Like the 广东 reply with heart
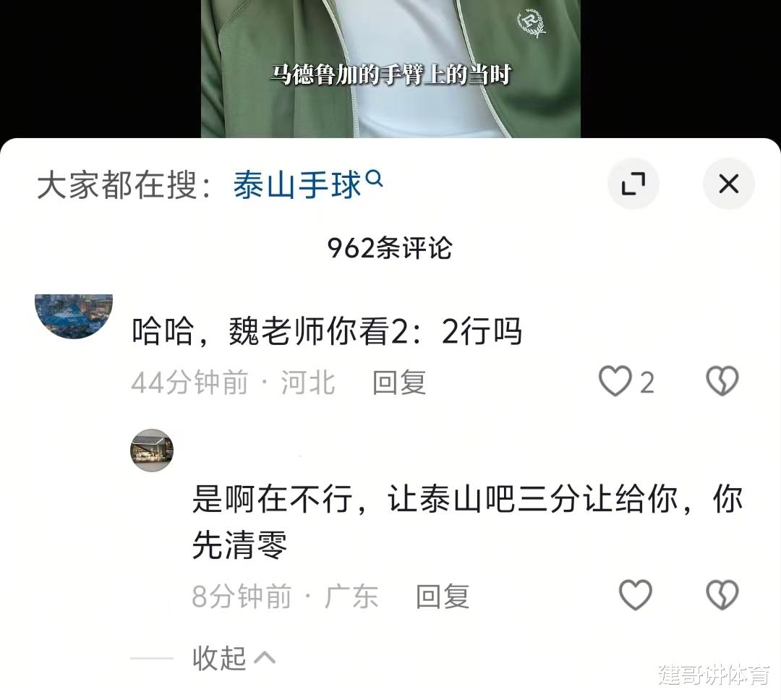This screenshot has height=700, width=781. coord(635,595)
